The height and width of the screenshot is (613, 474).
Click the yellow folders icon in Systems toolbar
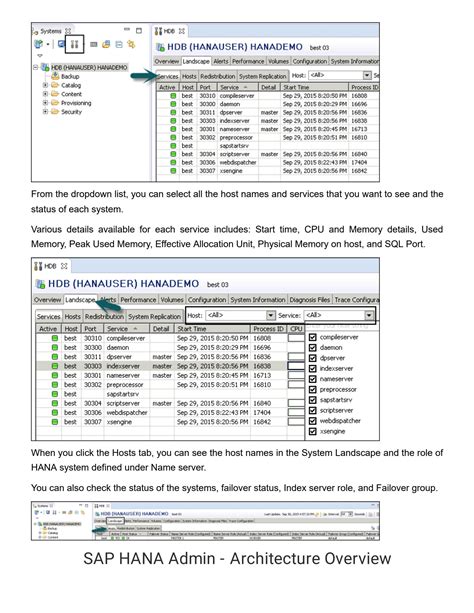pos(106,44)
